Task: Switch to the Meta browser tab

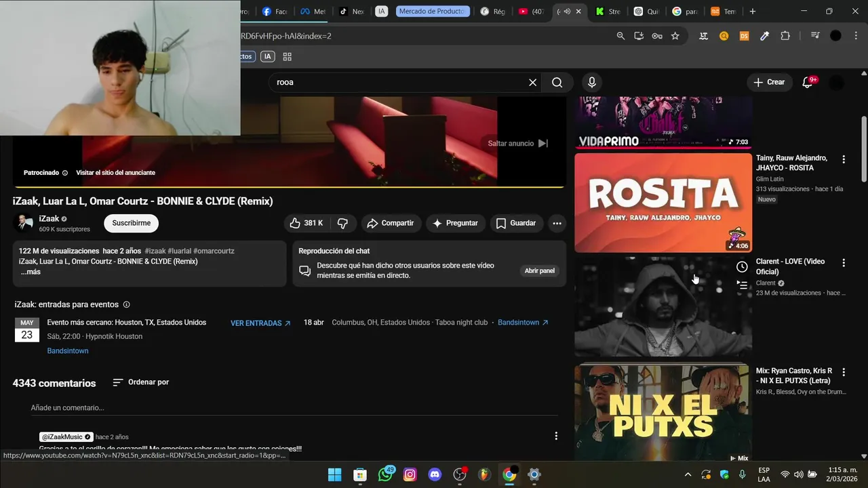Action: 313,12
